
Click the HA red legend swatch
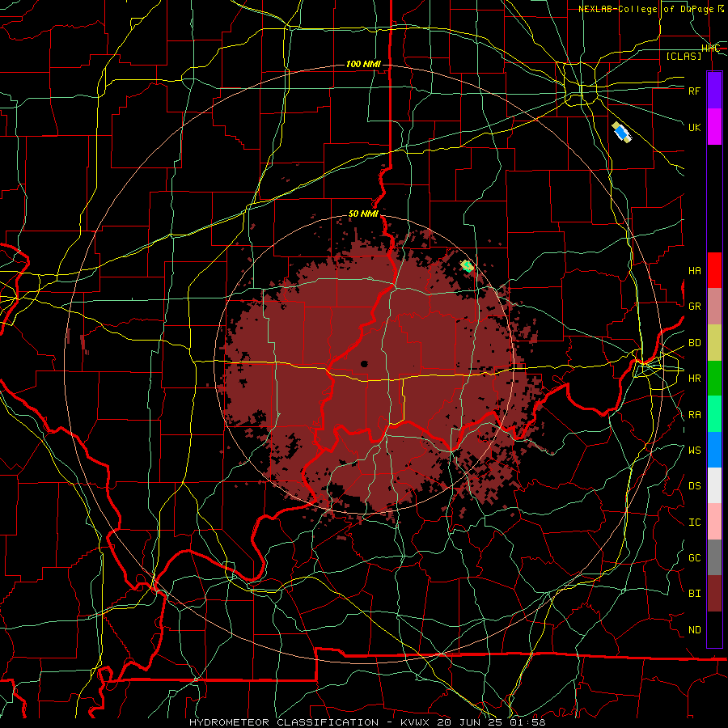click(714, 270)
